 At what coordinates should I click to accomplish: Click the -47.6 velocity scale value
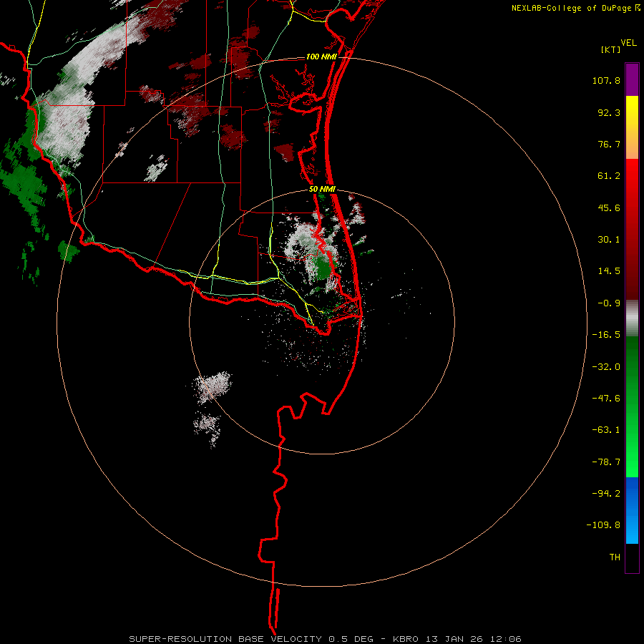[606, 399]
